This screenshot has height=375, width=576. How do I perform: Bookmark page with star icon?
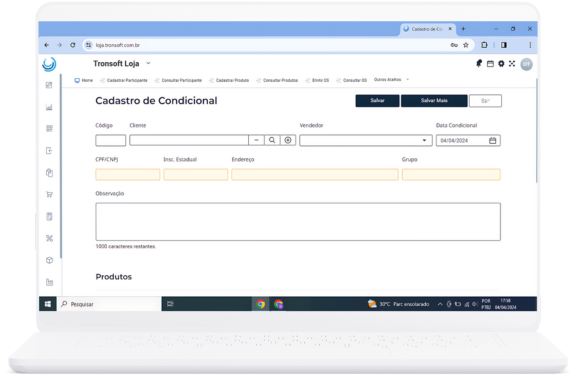point(466,45)
